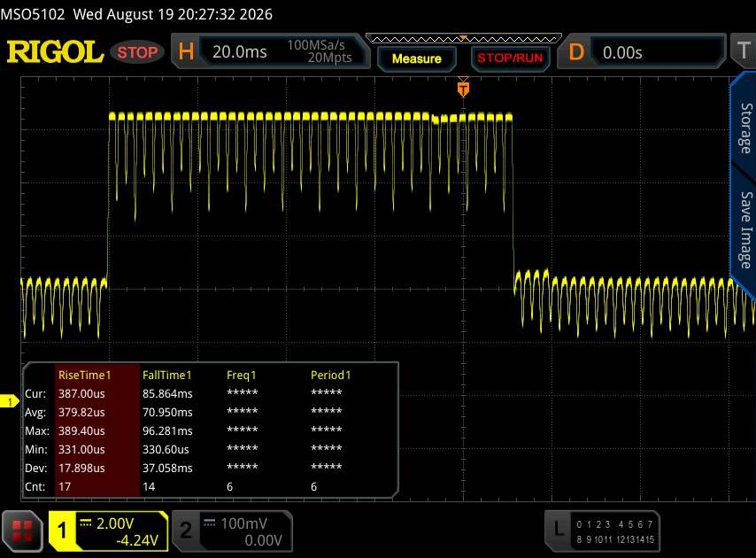Click the FallTime1 count value 14

coord(149,486)
